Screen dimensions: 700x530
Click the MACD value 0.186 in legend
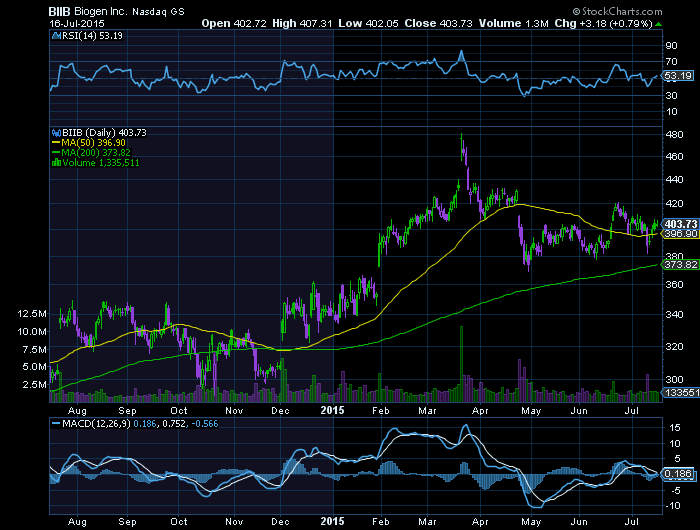tap(145, 424)
